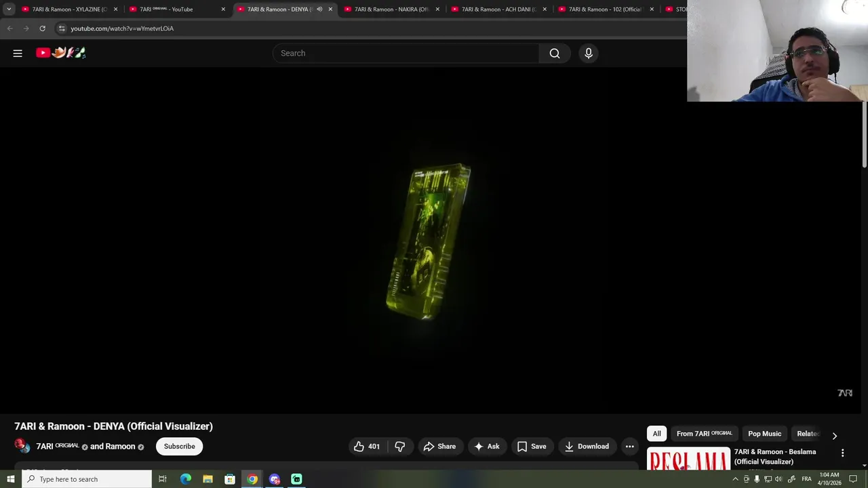Screen dimensions: 868x488
Task: Go forward in browser history
Action: (x=26, y=28)
